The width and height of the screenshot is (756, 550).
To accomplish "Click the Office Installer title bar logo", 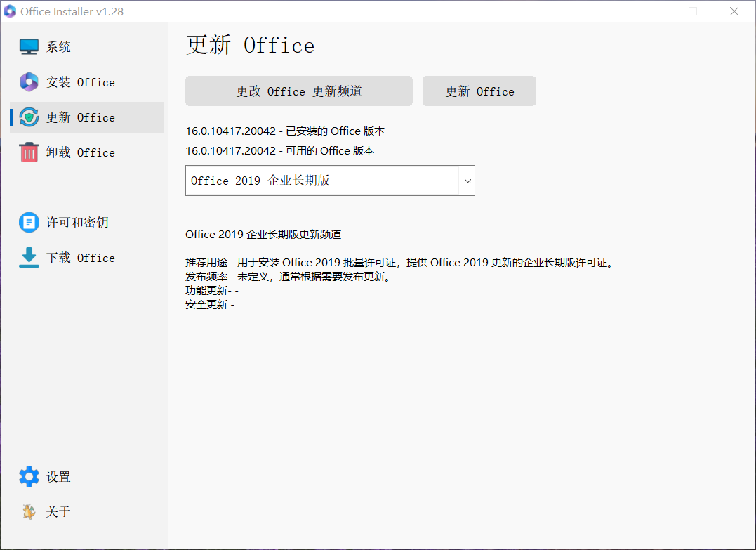I will tap(10, 11).
